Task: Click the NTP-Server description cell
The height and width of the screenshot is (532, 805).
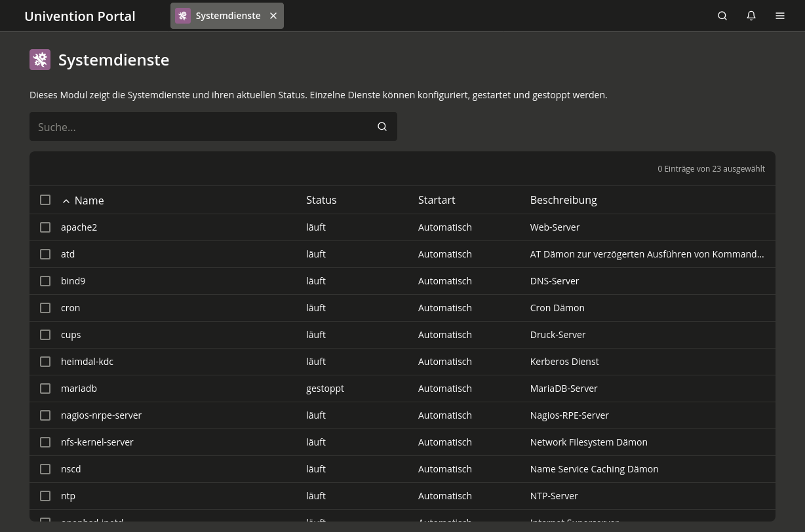Action: coord(554,496)
